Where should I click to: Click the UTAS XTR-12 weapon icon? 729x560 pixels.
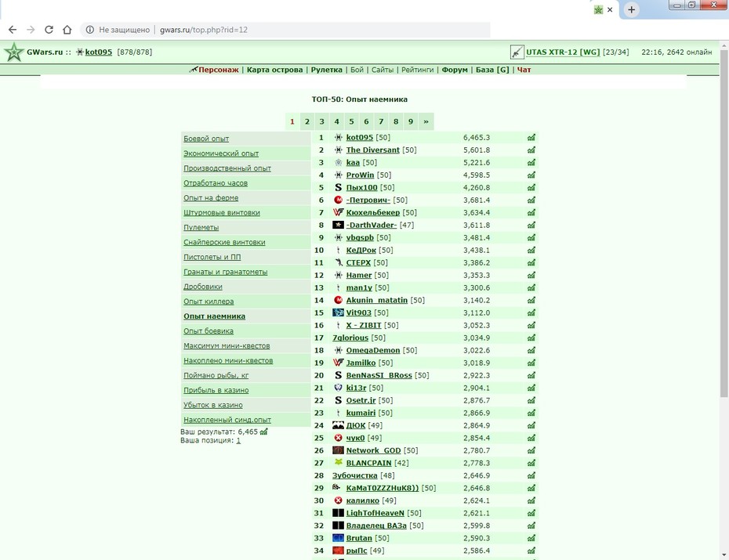[x=517, y=52]
